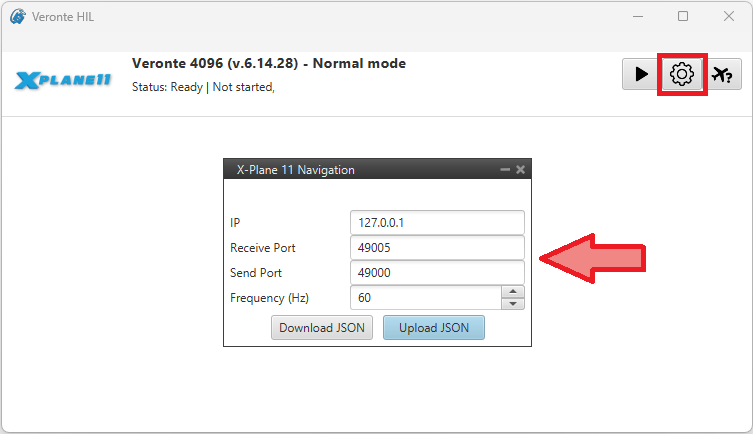Click into the Send Port field
The image size is (753, 434).
[437, 272]
